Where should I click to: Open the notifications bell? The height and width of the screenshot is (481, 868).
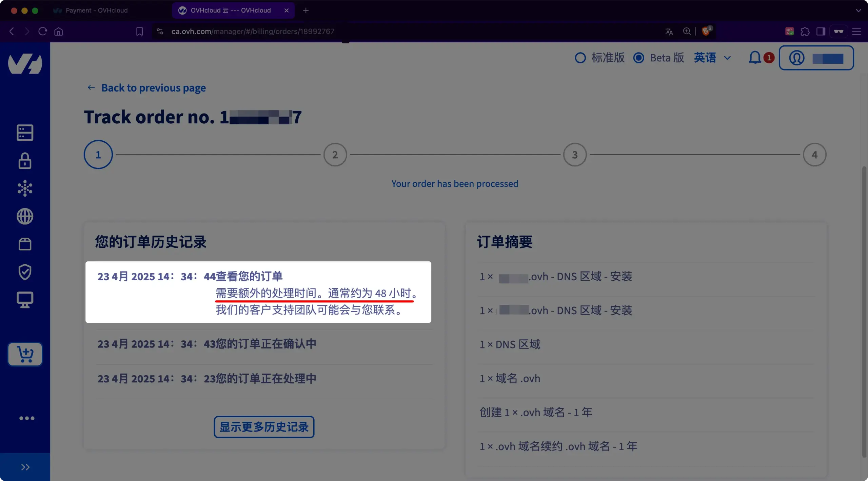(x=755, y=58)
